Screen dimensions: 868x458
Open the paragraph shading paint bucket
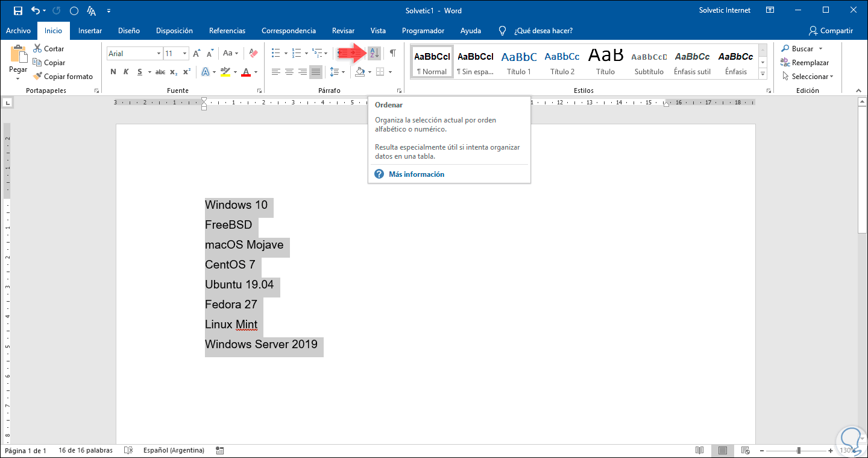pos(360,72)
